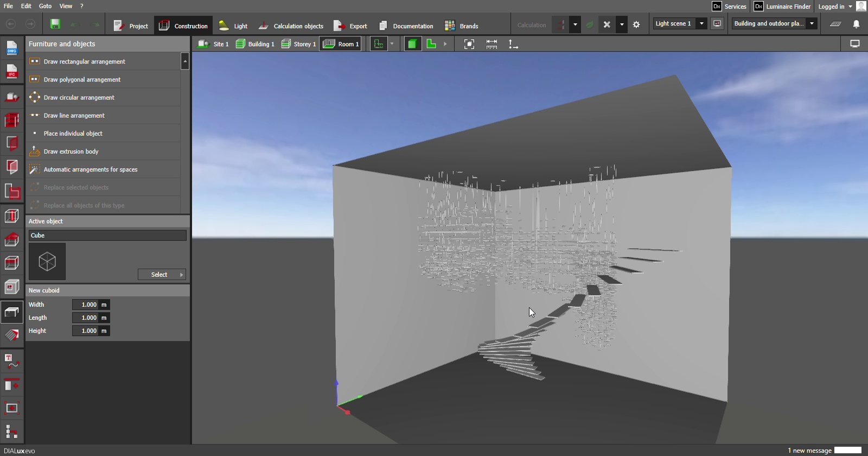Screen dimensions: 868x456
Task: Select the ceiling tool icon
Action: coord(11,263)
